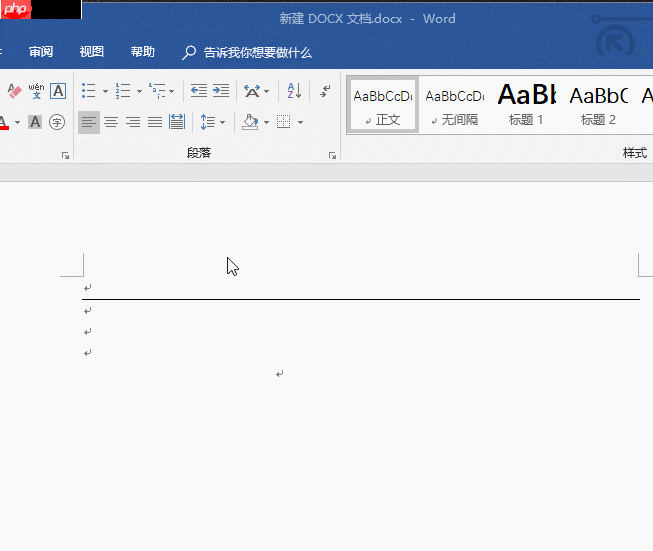Click the numbered list icon
This screenshot has height=551, width=653.
122,91
